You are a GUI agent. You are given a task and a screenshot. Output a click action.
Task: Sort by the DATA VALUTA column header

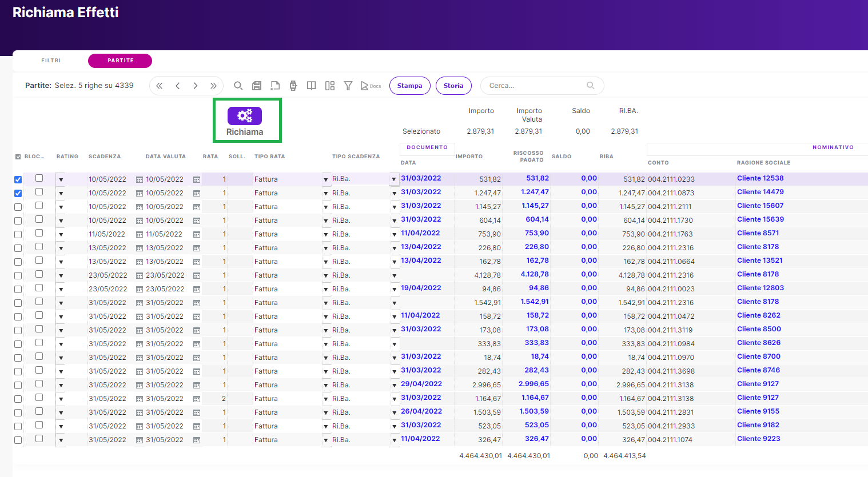tap(166, 157)
